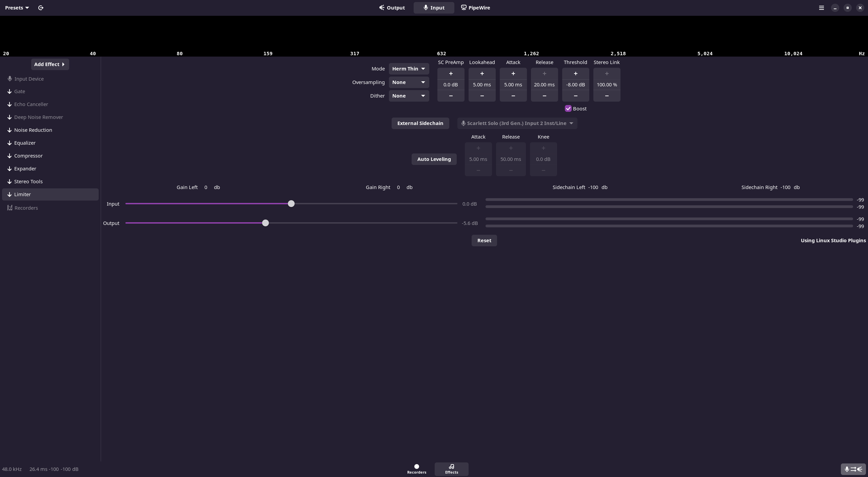Switch to the PipeWire tab

[x=475, y=8]
